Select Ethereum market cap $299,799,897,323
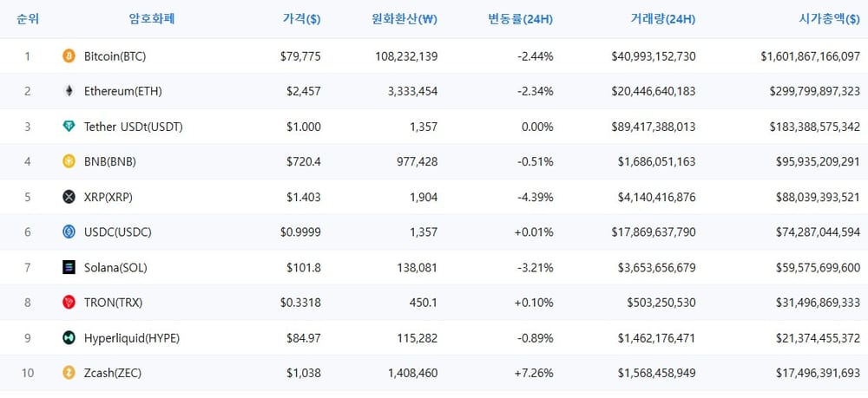 coord(815,92)
